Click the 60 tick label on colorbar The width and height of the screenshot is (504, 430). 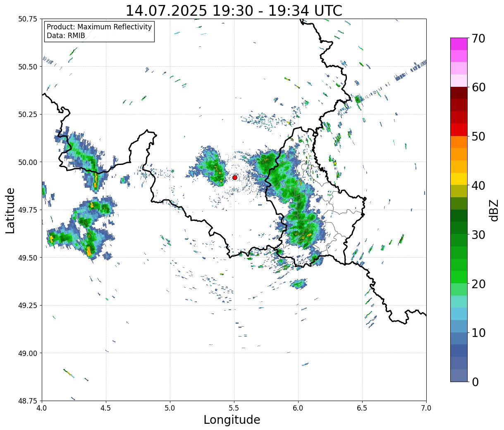tap(478, 87)
